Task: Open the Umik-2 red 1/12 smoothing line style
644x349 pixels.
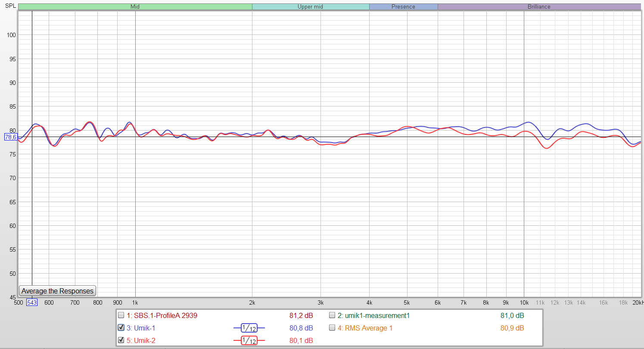Action: pyautogui.click(x=249, y=340)
